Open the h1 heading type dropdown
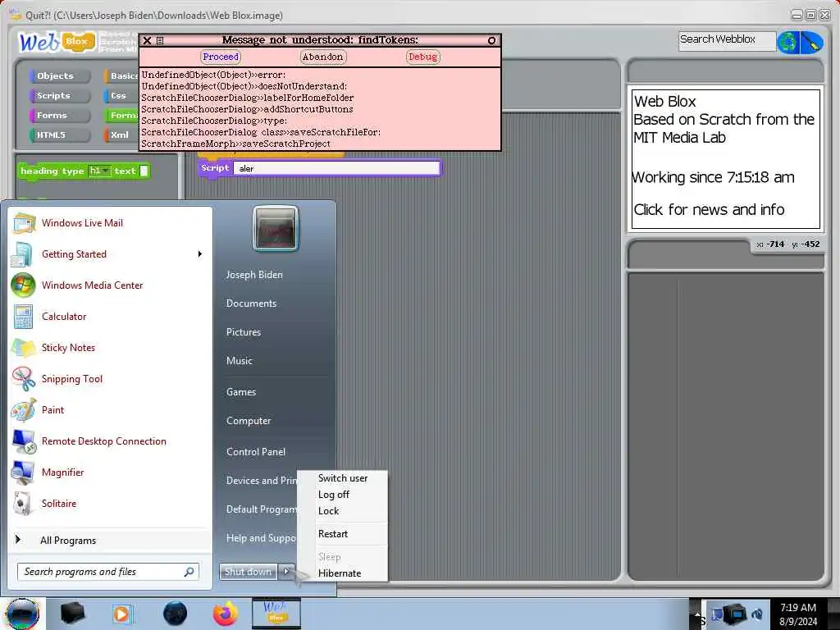Image resolution: width=840 pixels, height=630 pixels. [99, 171]
